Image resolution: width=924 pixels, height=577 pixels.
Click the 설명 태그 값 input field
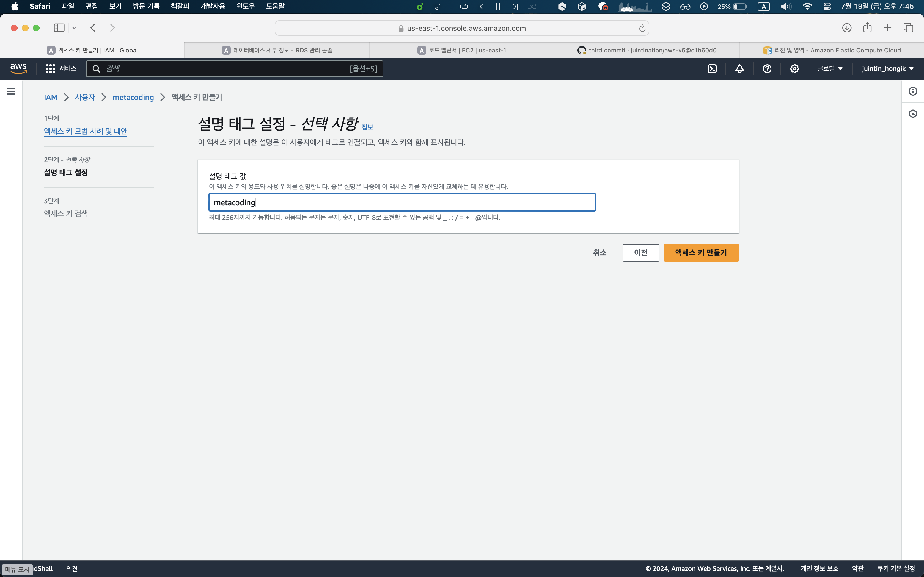pos(402,202)
